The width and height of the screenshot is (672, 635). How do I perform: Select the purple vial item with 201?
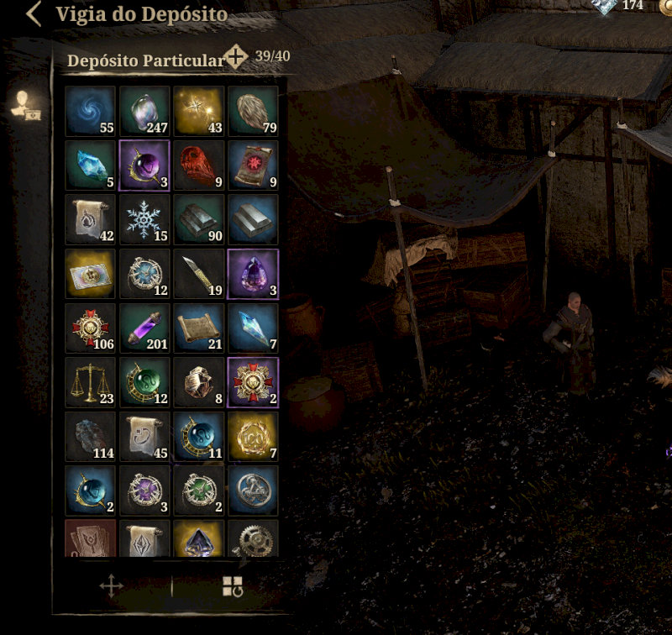(x=144, y=328)
